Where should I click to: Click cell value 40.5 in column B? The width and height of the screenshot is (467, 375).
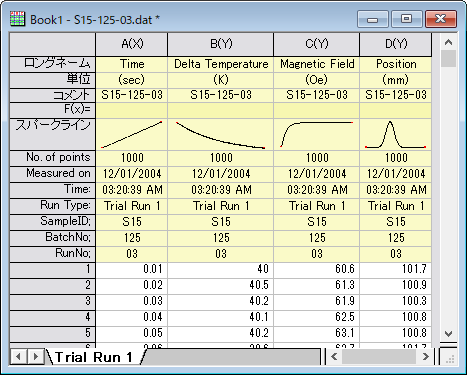pos(221,286)
